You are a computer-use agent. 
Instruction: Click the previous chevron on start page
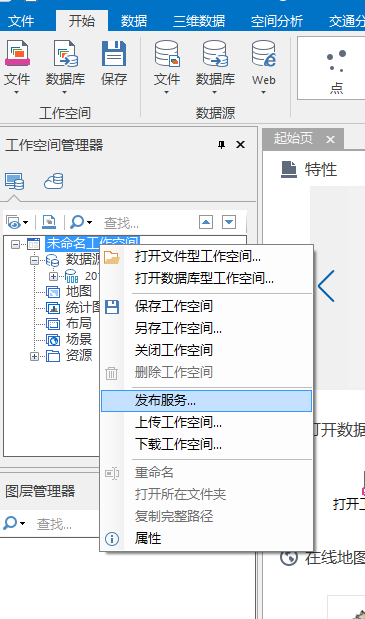pyautogui.click(x=326, y=286)
